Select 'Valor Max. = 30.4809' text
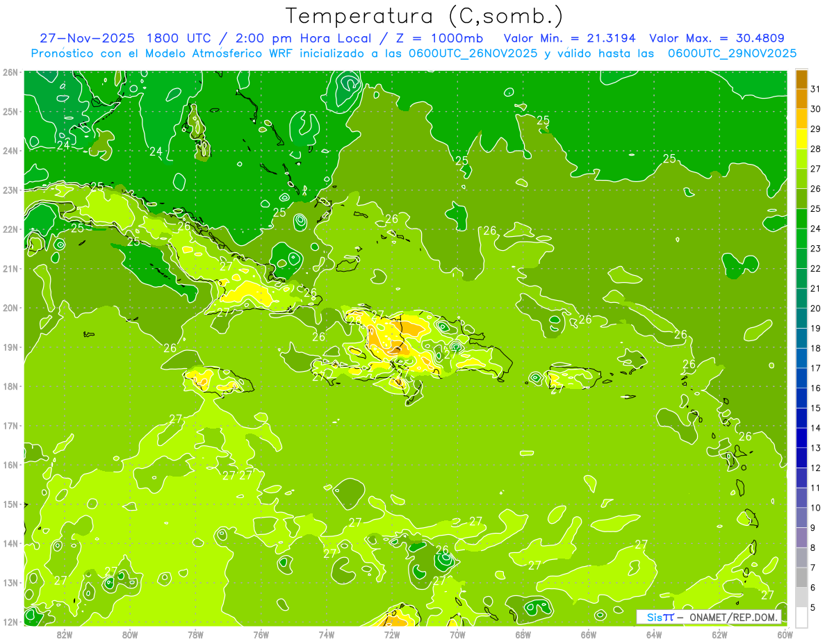This screenshot has height=644, width=834. (717, 38)
